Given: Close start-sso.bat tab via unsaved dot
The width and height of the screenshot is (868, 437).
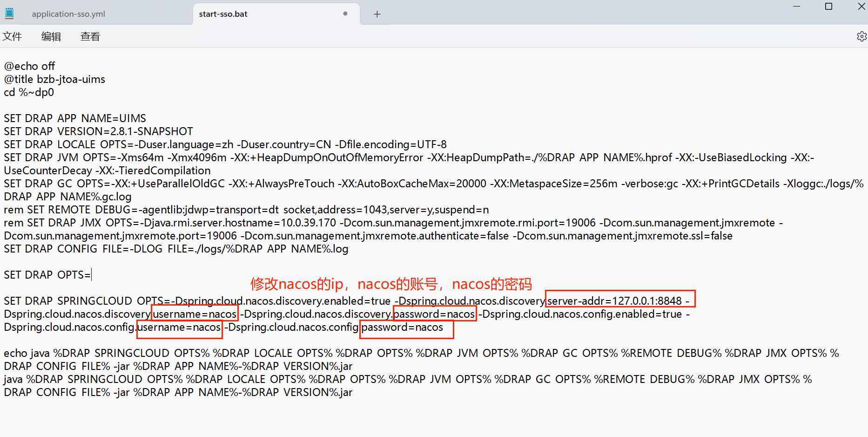Looking at the screenshot, I should tap(345, 14).
